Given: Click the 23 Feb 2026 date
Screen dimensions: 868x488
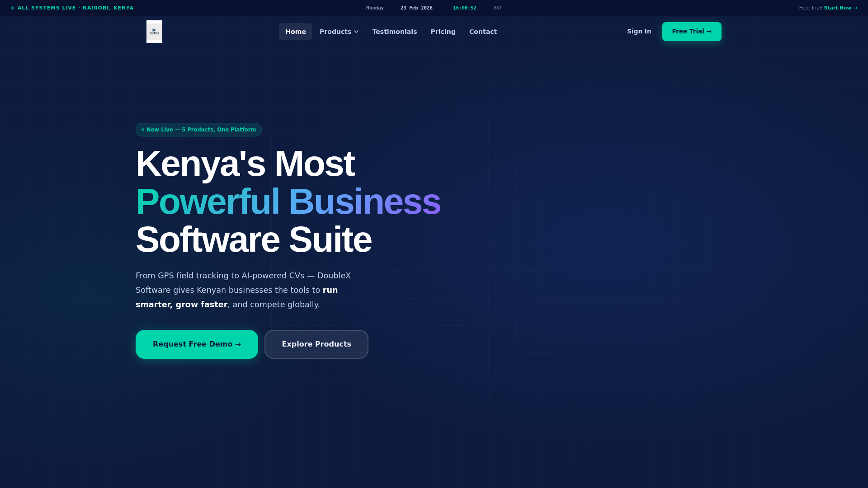Looking at the screenshot, I should click(416, 8).
